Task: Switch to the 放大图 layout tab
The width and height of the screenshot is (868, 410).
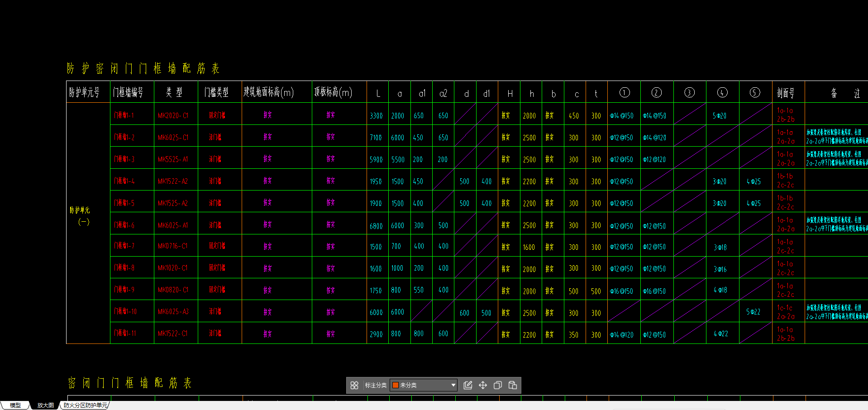Action: (x=45, y=405)
